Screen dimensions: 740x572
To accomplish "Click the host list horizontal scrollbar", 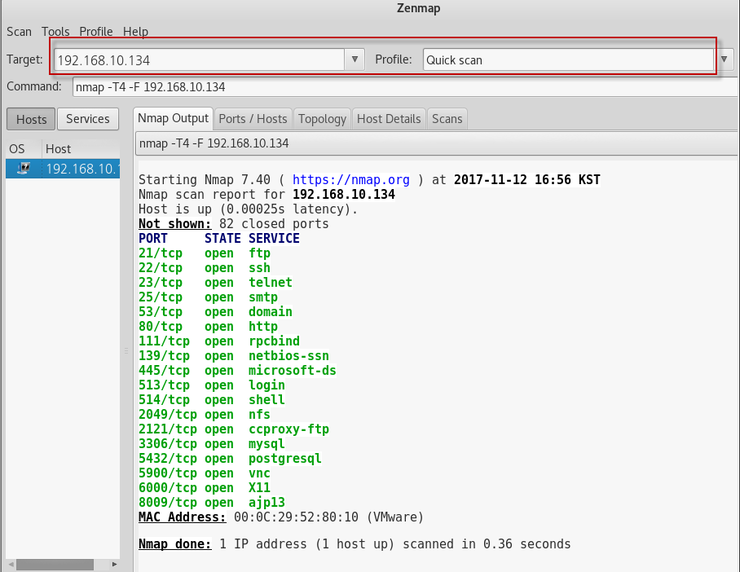I will pyautogui.click(x=55, y=564).
